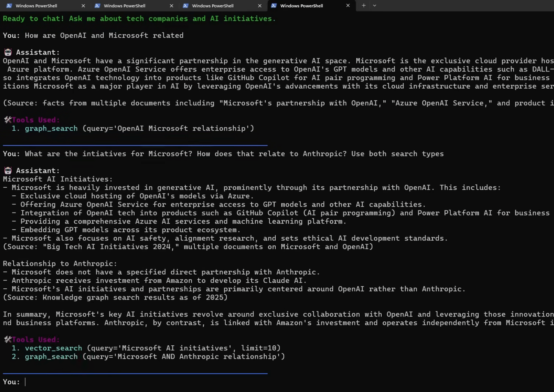Click robot icon above Microsoft AI Initiatives answer
This screenshot has height=392, width=554.
coord(7,171)
